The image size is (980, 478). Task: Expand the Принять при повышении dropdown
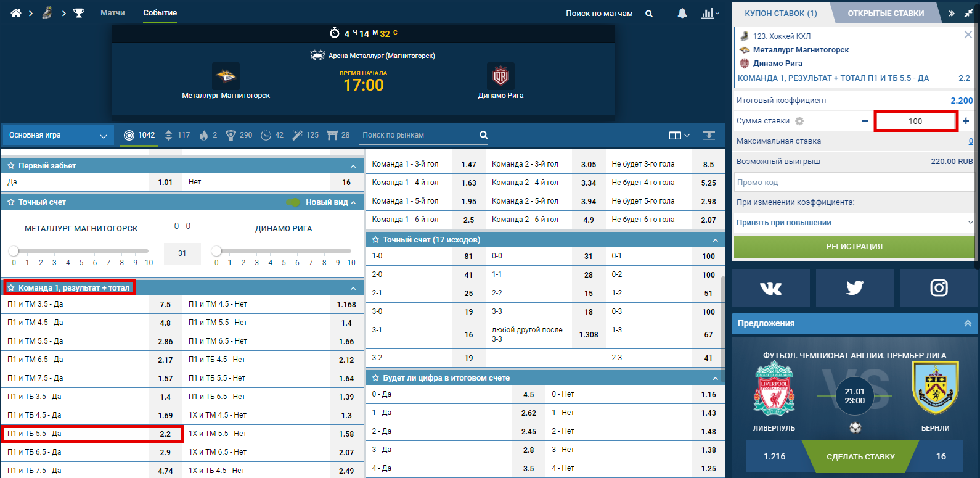click(854, 223)
